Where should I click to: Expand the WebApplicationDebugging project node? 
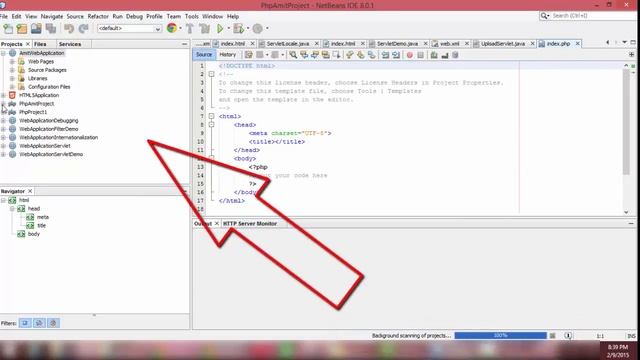3,120
